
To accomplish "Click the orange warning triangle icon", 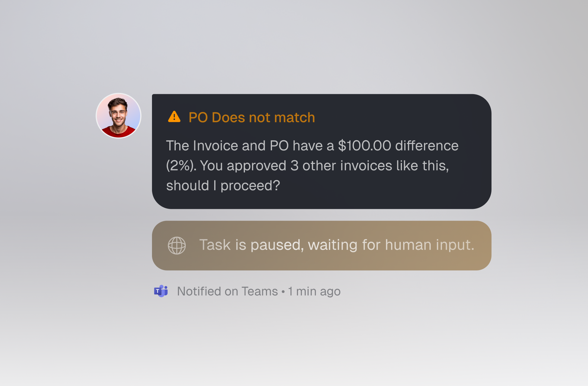I will tap(174, 116).
